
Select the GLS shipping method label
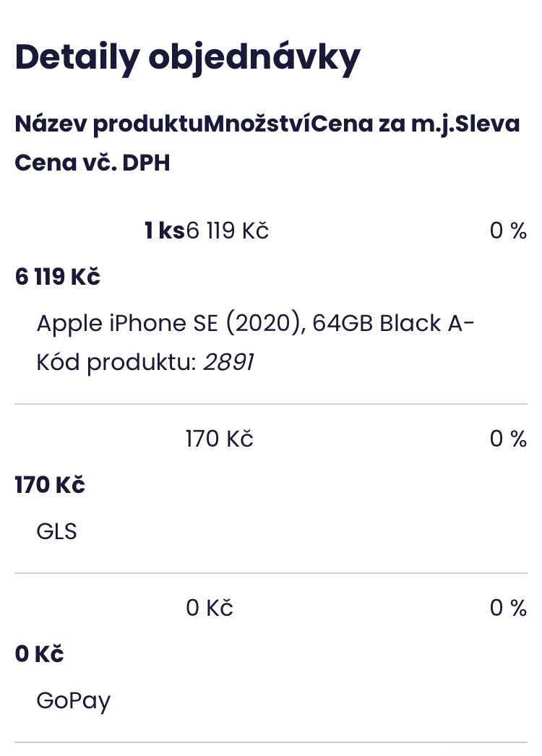tap(56, 531)
